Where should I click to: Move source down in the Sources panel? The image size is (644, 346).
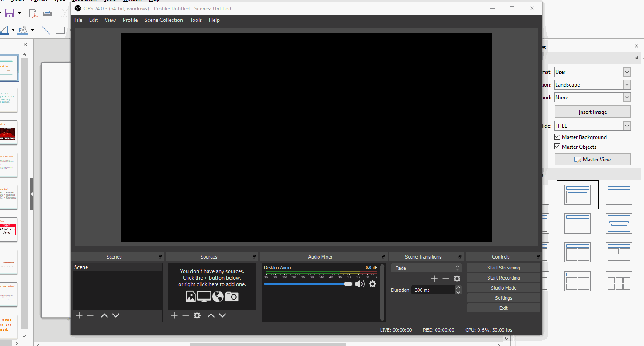tap(222, 315)
